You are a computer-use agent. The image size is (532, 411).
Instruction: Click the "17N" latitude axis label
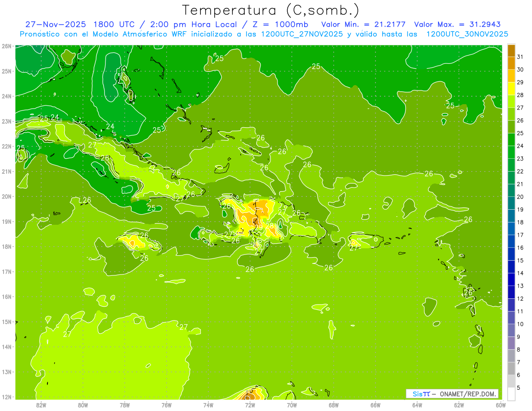(x=6, y=272)
